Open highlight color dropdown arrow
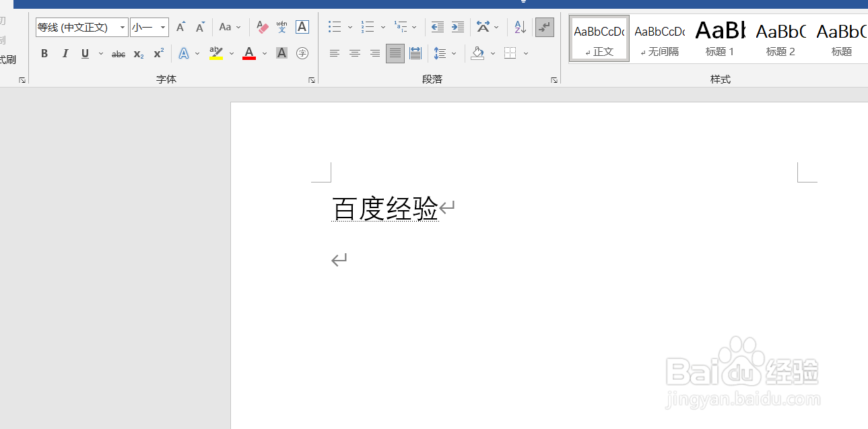The width and height of the screenshot is (868, 429). coord(232,53)
